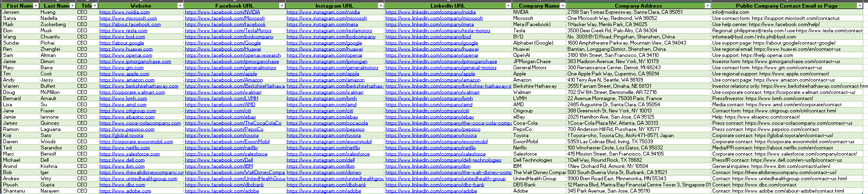Image resolution: width=868 pixels, height=194 pixels.
Task: Open the https://www.nvidia.com website link
Action: (124, 12)
